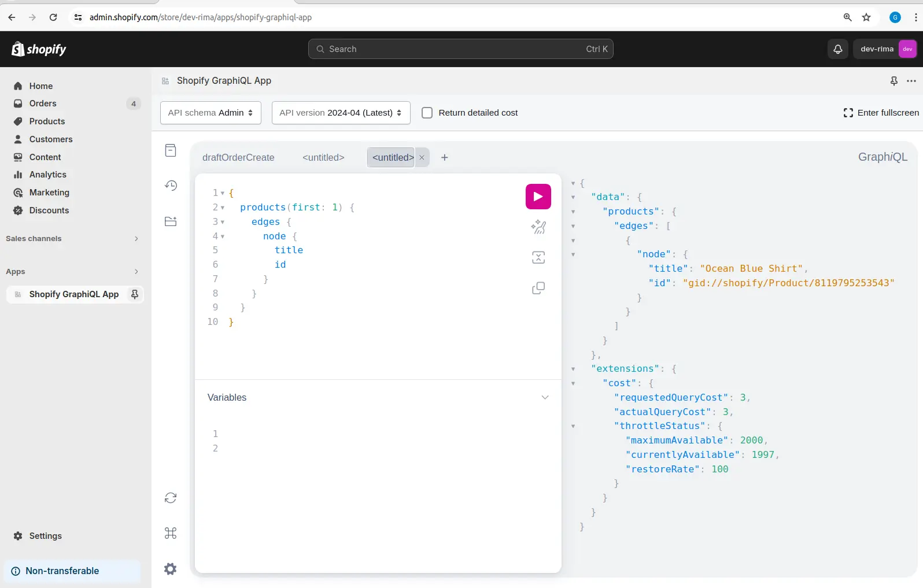Screen dimensions: 923x588
Task: Re-fetch the GraphQL schema icon
Action: coord(171,498)
